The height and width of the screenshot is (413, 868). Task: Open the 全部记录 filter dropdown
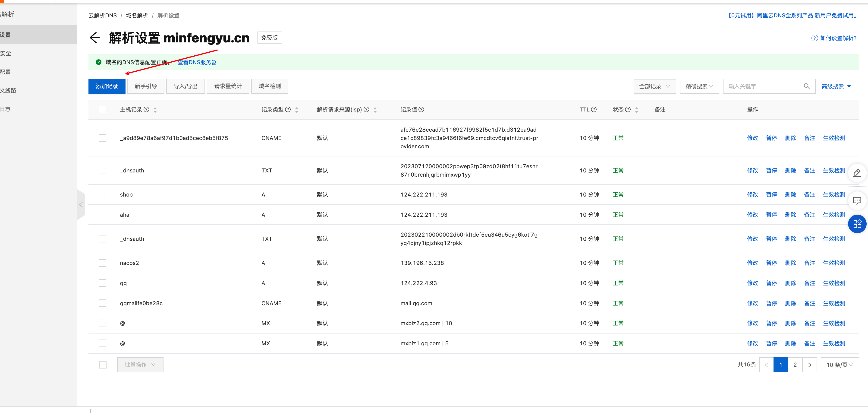(654, 86)
